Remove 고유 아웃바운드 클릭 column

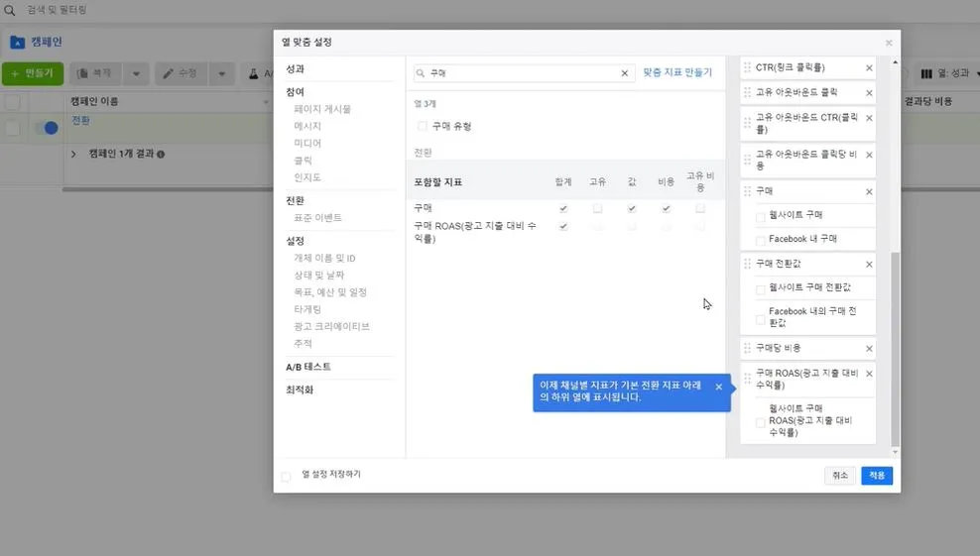tap(869, 92)
